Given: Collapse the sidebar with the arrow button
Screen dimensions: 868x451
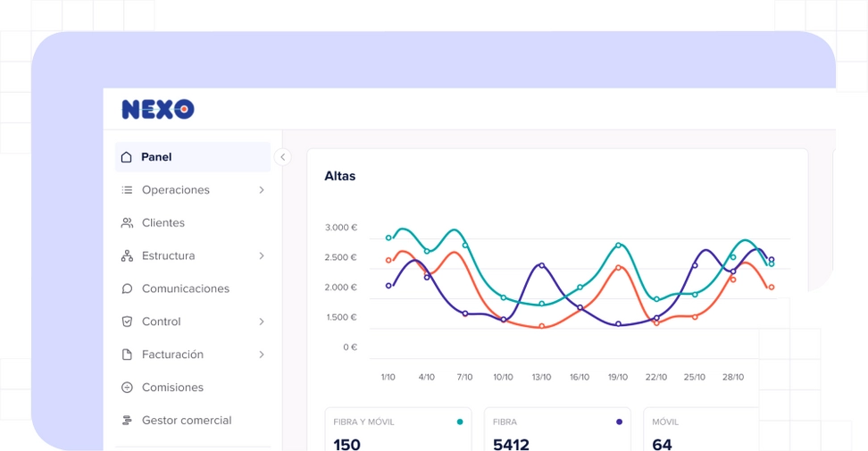Looking at the screenshot, I should [x=283, y=157].
